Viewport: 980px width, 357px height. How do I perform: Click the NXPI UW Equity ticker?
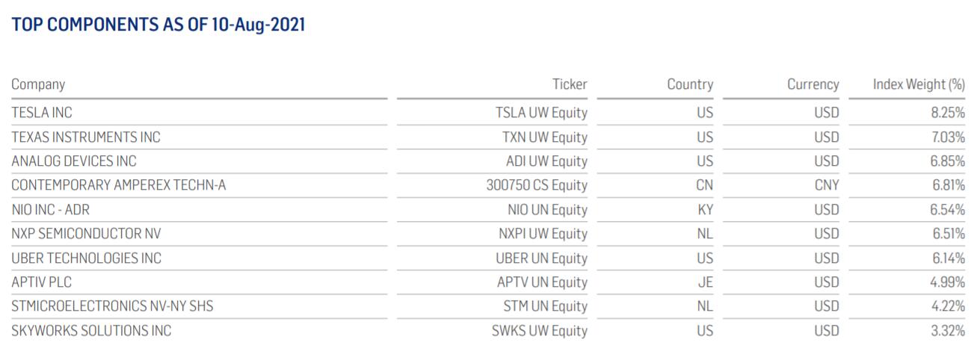pyautogui.click(x=543, y=234)
